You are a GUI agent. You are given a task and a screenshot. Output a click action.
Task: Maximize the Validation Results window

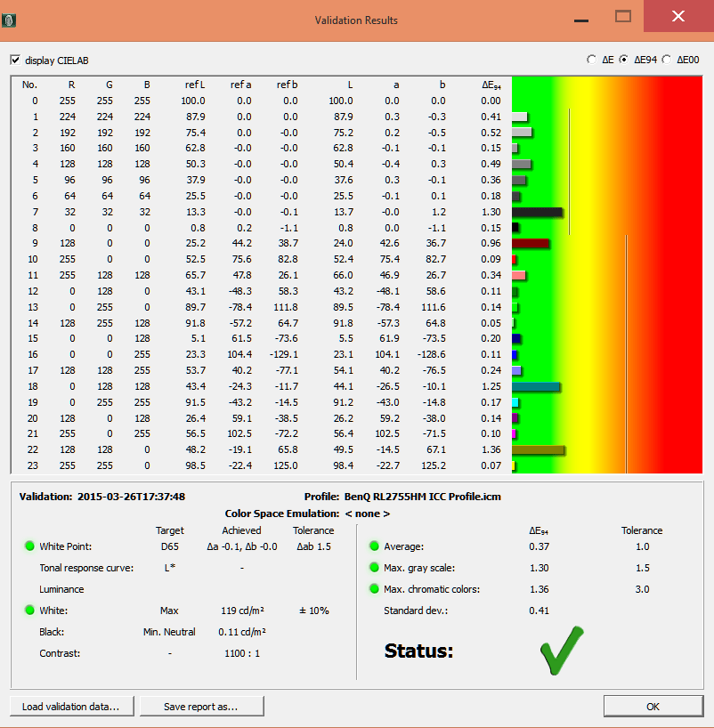(623, 18)
